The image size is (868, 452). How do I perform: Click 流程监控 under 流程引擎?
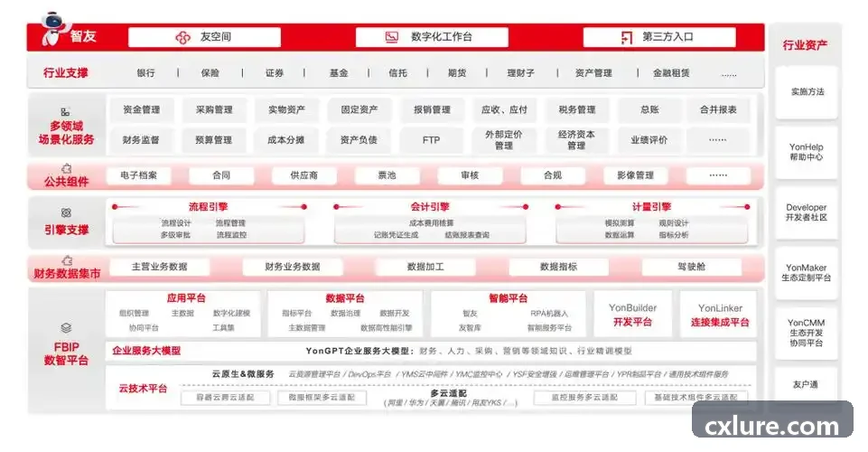[231, 235]
